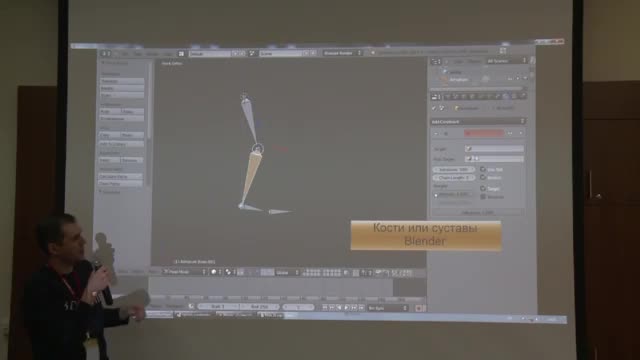Screen dimensions: 640x360
Task: Click the Position weight slider
Action: (x=453, y=194)
